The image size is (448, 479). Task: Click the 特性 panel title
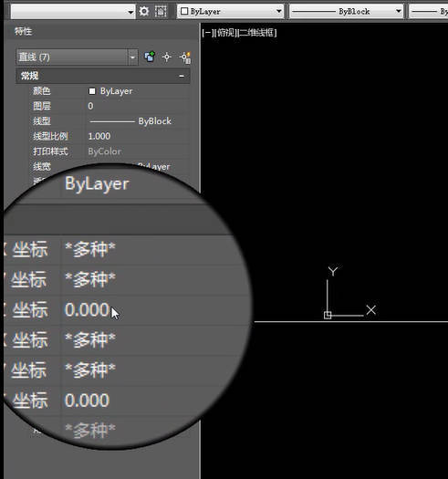[23, 31]
